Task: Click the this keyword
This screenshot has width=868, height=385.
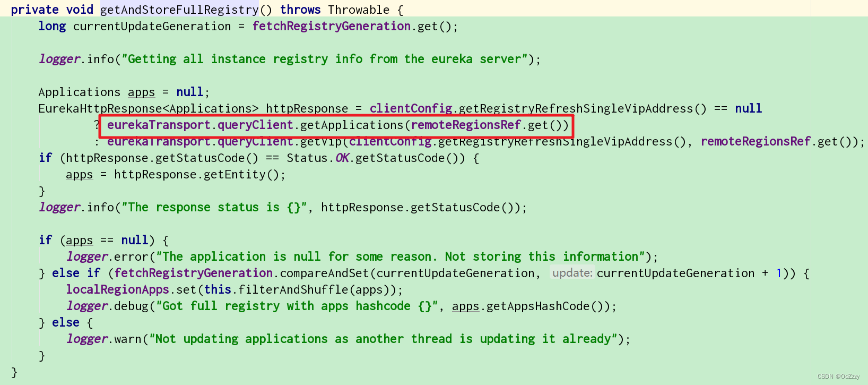Action: tap(218, 289)
